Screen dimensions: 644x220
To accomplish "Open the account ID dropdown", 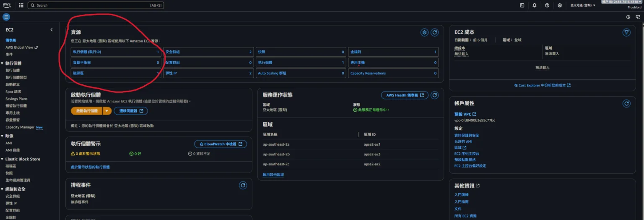I will 622,2.
